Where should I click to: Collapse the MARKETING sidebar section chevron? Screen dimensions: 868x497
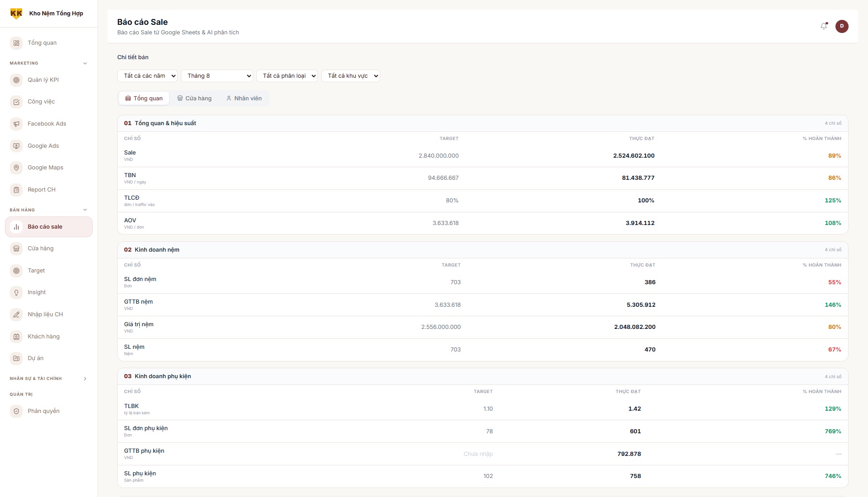click(x=85, y=63)
